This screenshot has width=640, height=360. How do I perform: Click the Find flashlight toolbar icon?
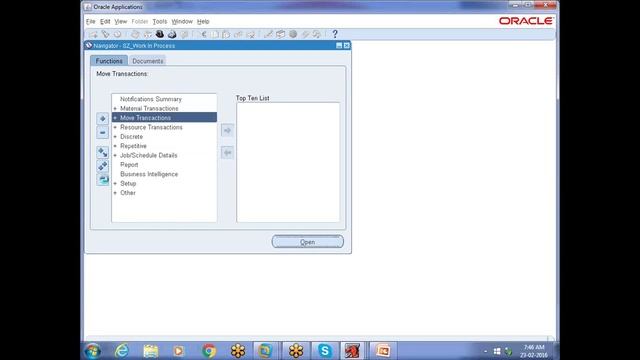click(x=106, y=34)
